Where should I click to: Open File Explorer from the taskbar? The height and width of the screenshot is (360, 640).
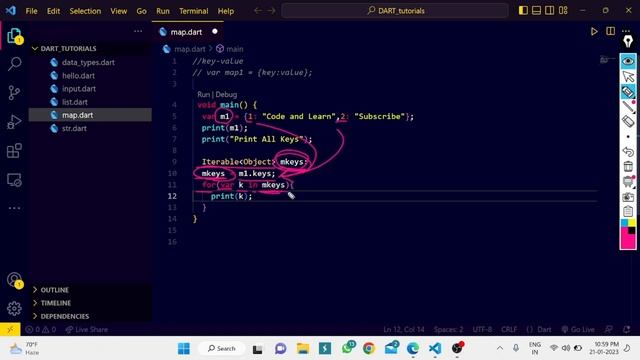tap(303, 349)
